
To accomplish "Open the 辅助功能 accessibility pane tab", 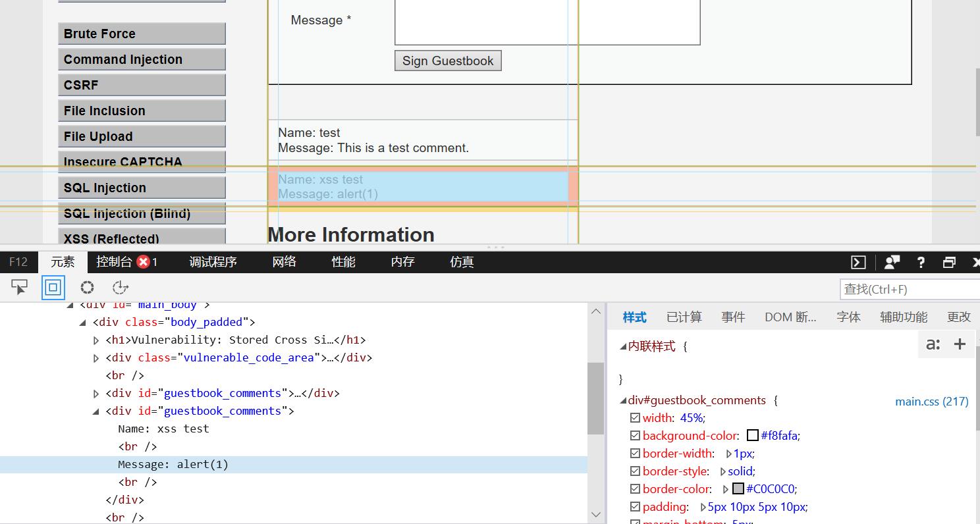I will click(904, 317).
